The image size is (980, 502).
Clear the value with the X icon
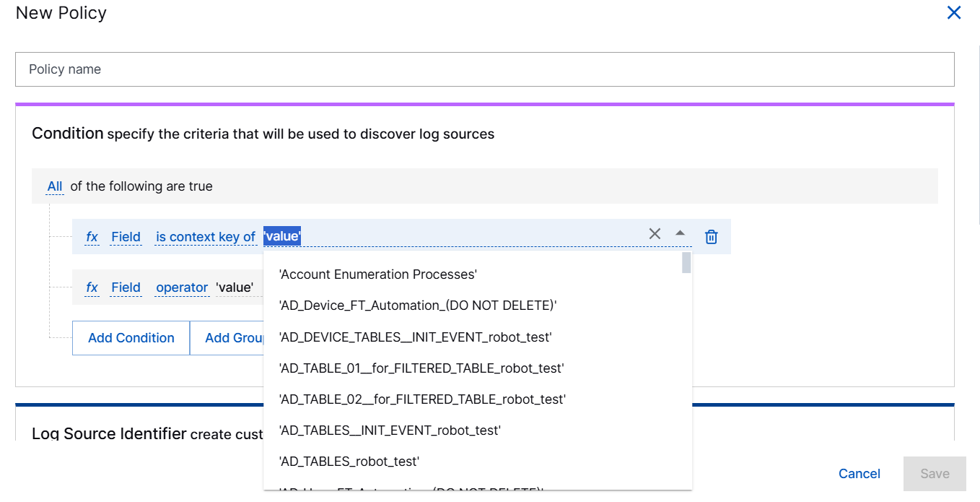coord(655,233)
